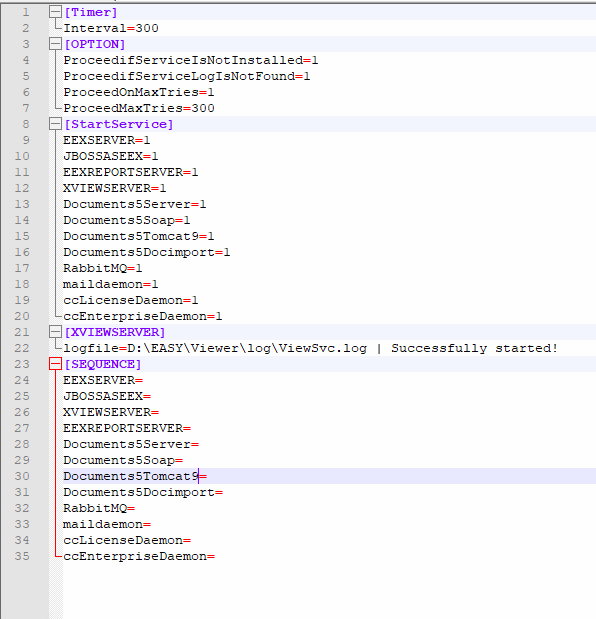This screenshot has width=596, height=619.
Task: Click line number 1 in the margin
Action: [26, 12]
